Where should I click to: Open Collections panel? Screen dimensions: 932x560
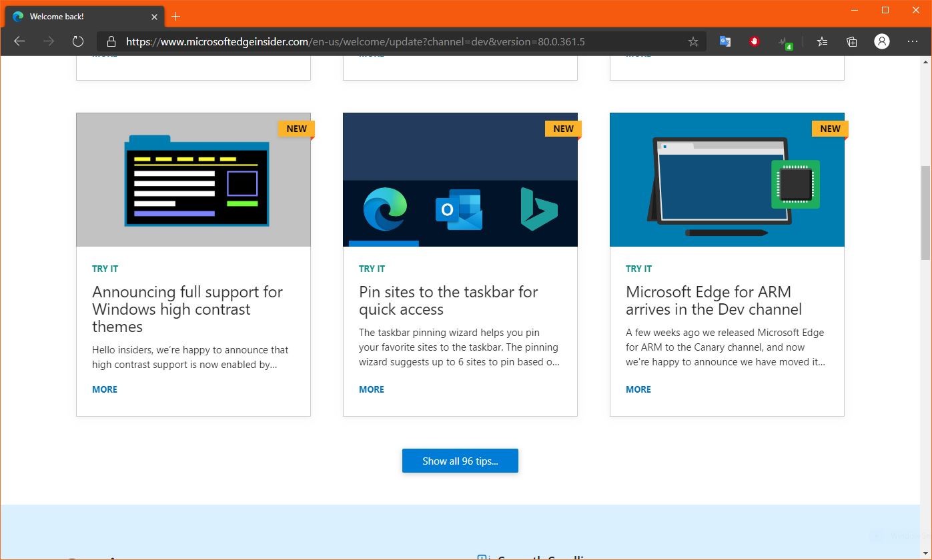click(x=852, y=41)
